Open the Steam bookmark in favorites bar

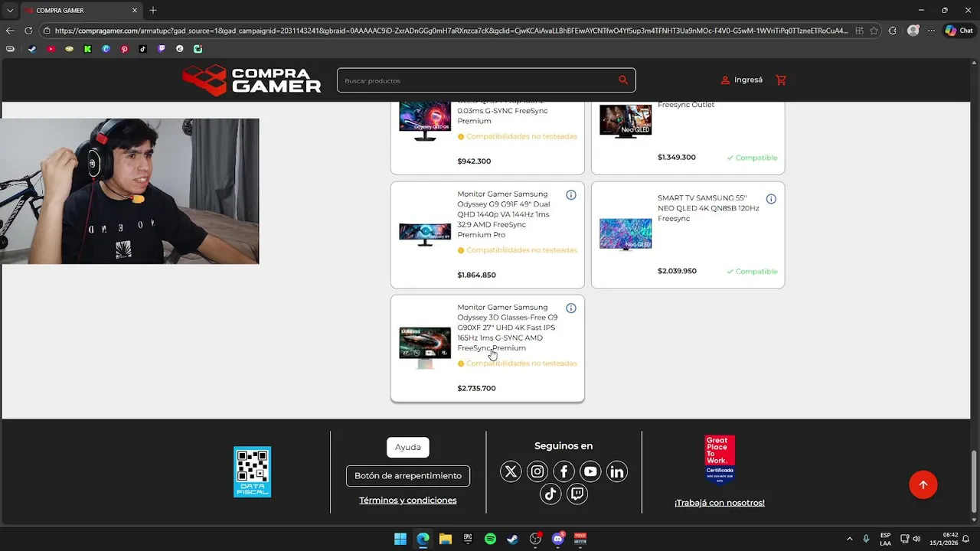(31, 49)
